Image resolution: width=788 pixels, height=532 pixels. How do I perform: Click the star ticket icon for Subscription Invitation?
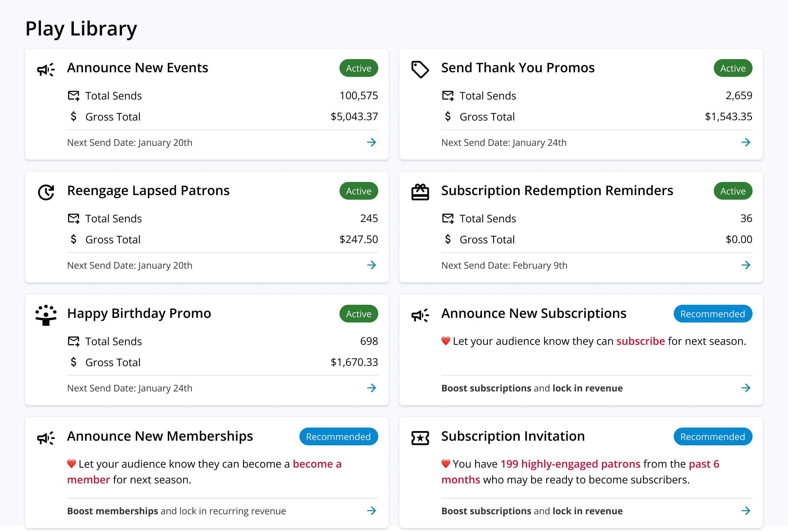pos(420,438)
